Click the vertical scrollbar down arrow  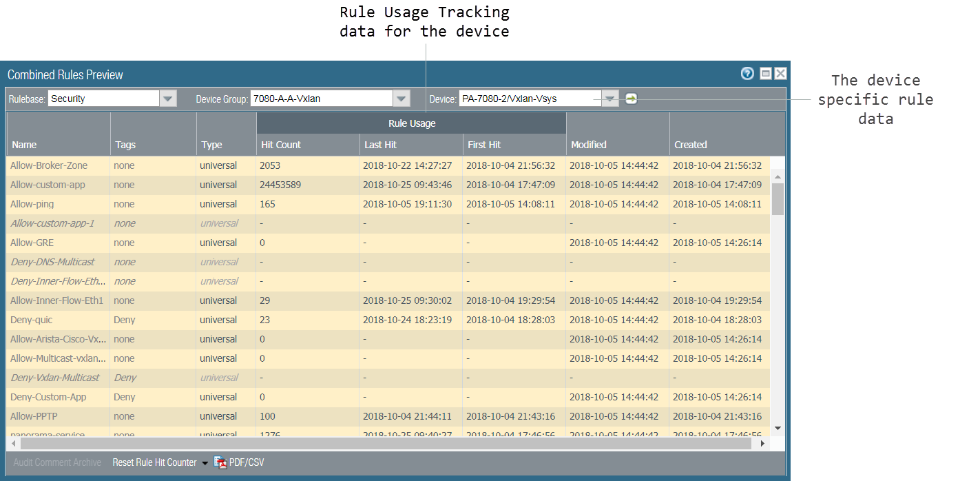[x=778, y=428]
